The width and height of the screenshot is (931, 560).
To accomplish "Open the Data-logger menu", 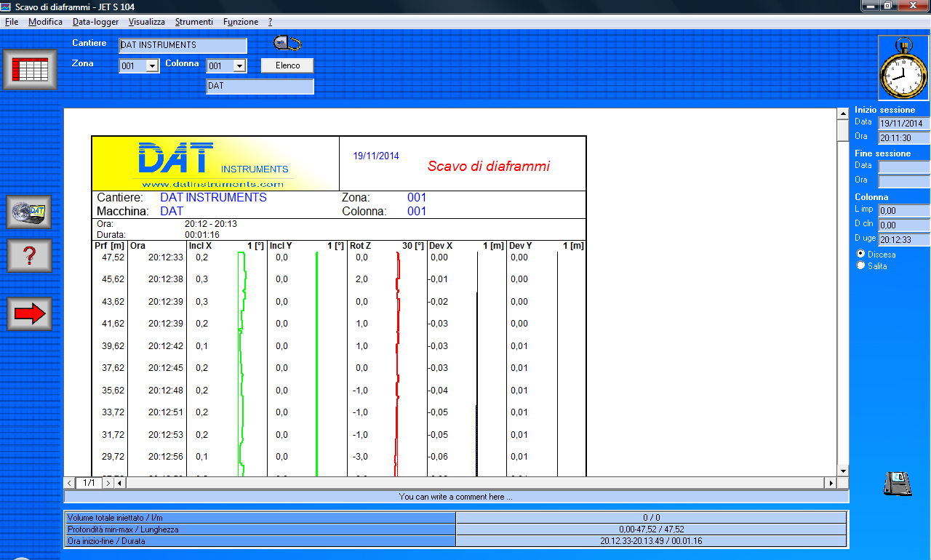I will coord(95,22).
